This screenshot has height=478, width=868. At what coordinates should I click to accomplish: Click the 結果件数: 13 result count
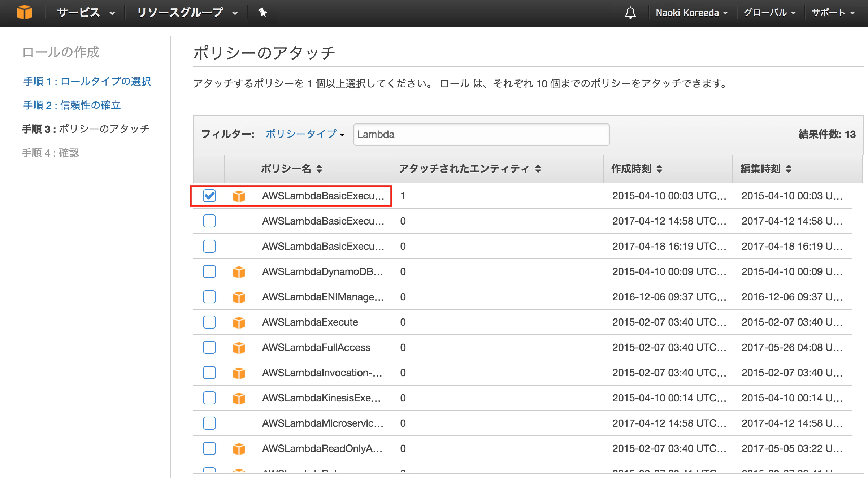(x=827, y=134)
